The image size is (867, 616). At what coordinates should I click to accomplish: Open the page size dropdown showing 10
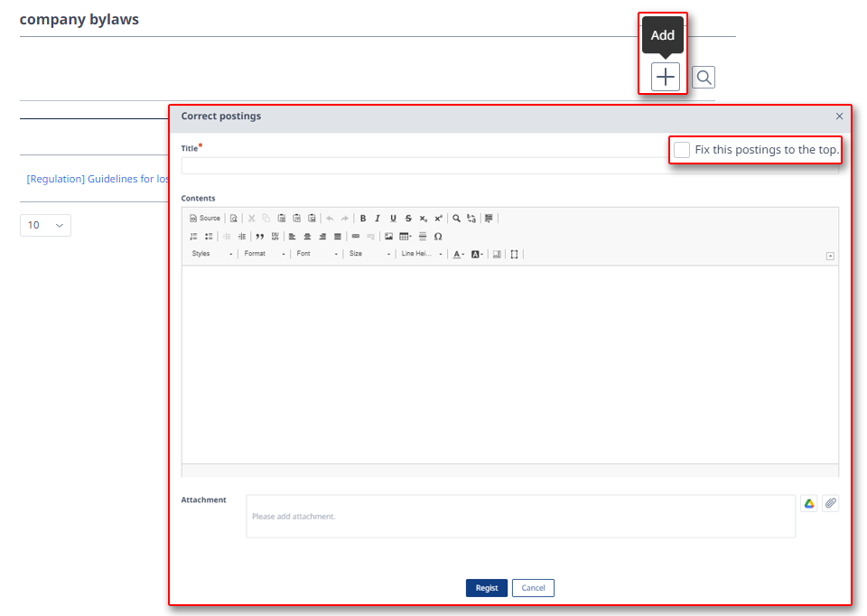pos(45,225)
